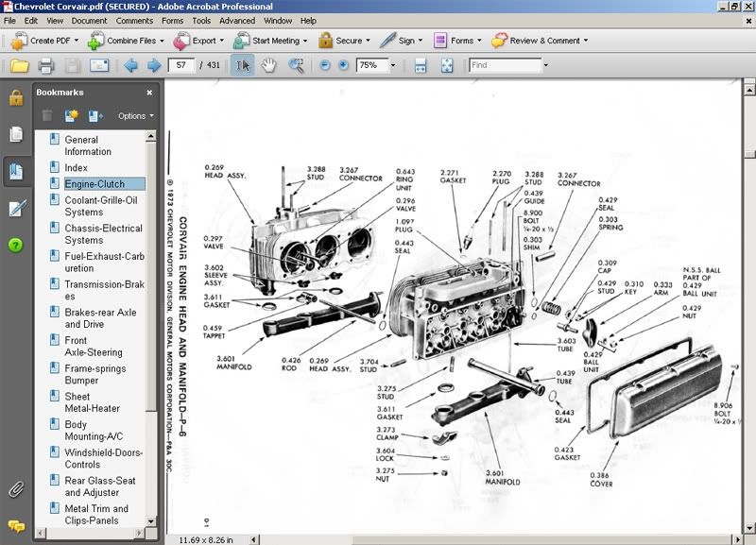Select the Marquee Zoom tool
This screenshot has width=756, height=545.
(x=296, y=65)
